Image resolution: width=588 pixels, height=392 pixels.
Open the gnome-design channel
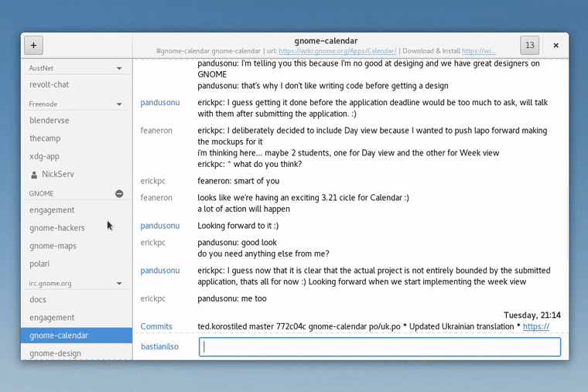coord(77,353)
